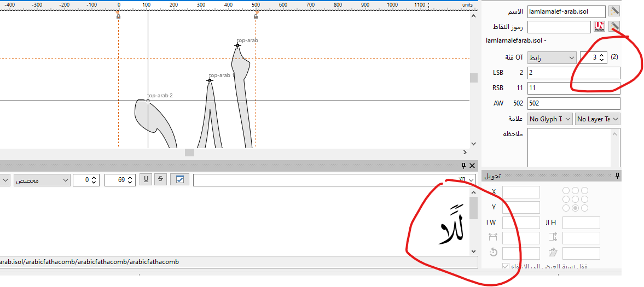The height and width of the screenshot is (287, 644).
Task: Expand the No Glyph Tag dropdown
Action: (x=550, y=119)
